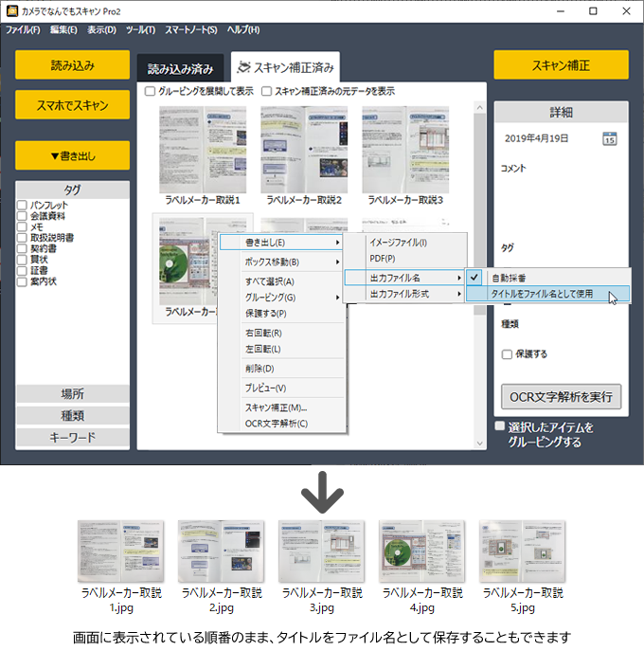Switch to the 読み込み済み tab
The image size is (644, 651).
pos(180,69)
